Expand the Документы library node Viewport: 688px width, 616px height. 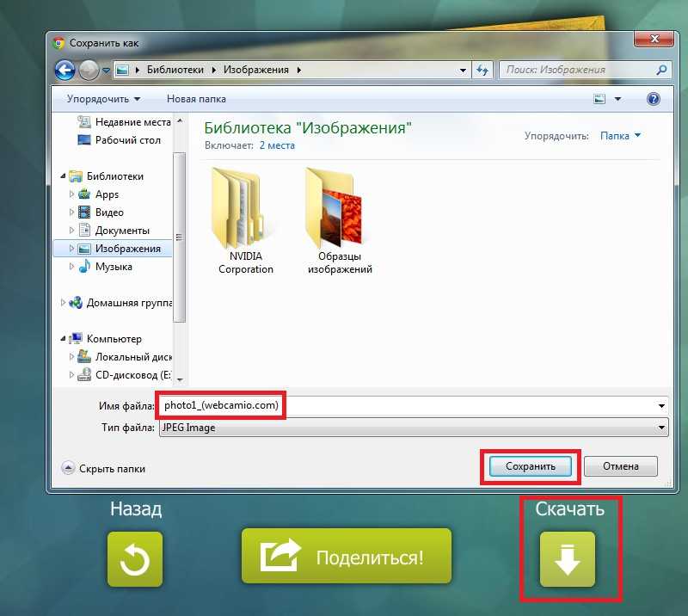pos(71,230)
